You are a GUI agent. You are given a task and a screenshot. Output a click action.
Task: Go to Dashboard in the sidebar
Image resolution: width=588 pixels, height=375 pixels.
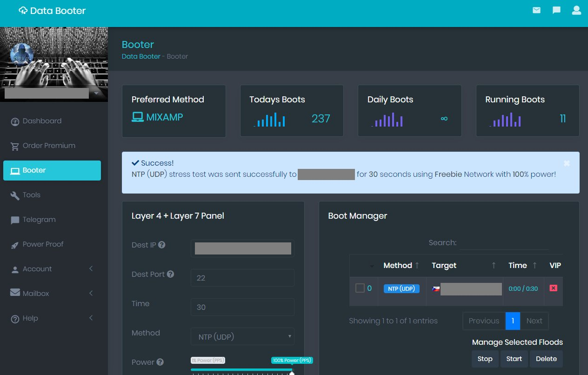(42, 121)
